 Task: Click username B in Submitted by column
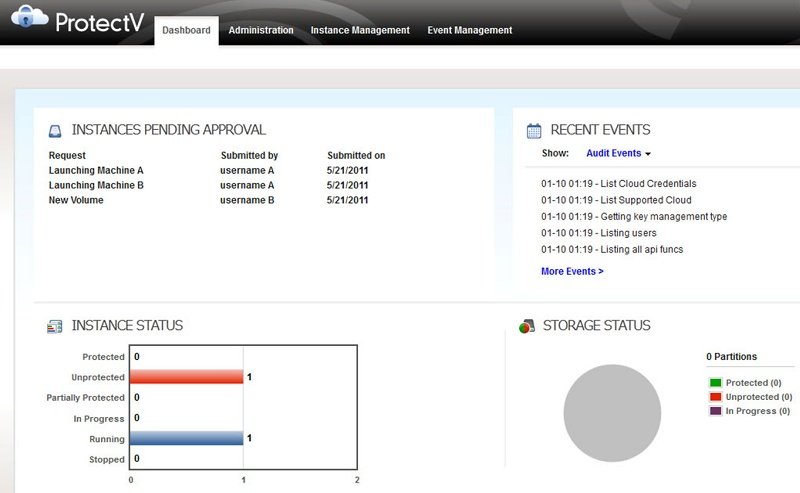click(247, 200)
